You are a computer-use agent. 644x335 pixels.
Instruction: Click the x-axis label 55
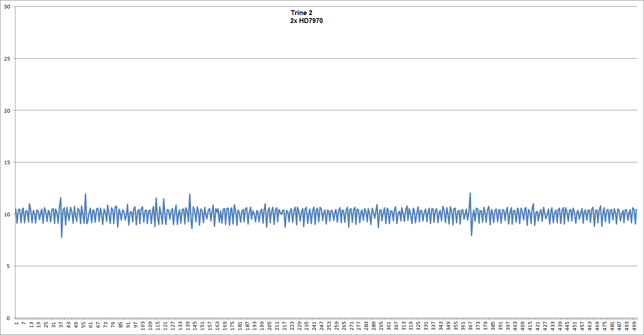point(83,325)
